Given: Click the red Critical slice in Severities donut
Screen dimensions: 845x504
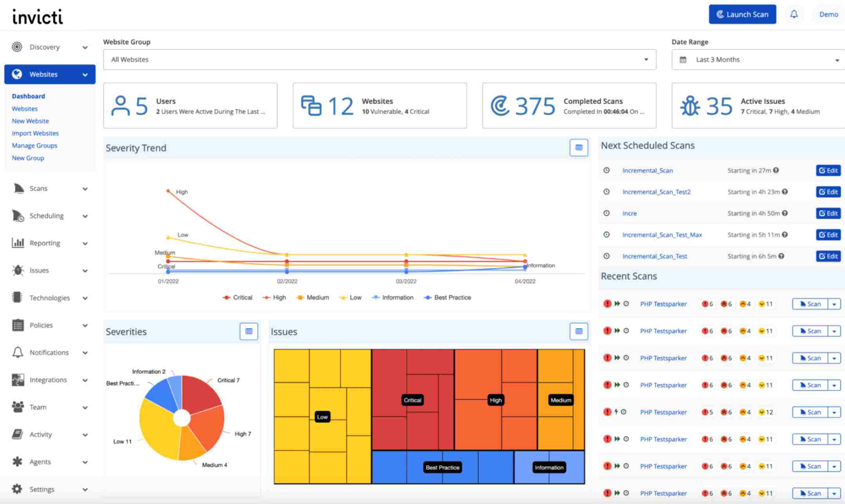Looking at the screenshot, I should pyautogui.click(x=200, y=392).
